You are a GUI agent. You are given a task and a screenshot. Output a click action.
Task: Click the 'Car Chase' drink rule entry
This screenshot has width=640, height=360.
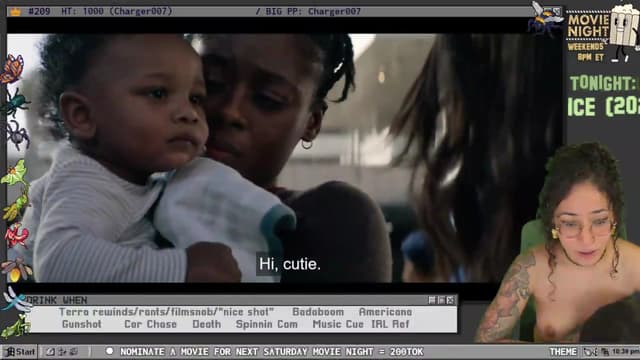(x=150, y=324)
